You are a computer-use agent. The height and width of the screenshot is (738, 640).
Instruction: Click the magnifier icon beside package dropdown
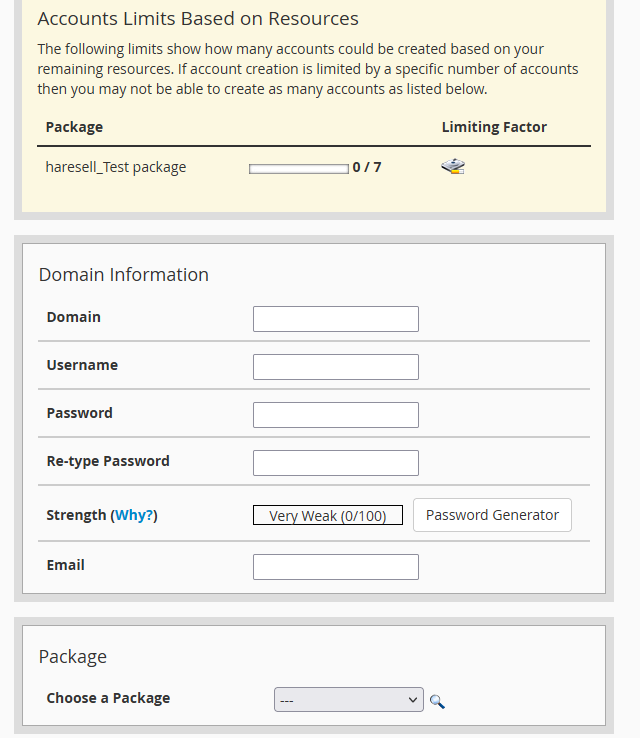(437, 701)
